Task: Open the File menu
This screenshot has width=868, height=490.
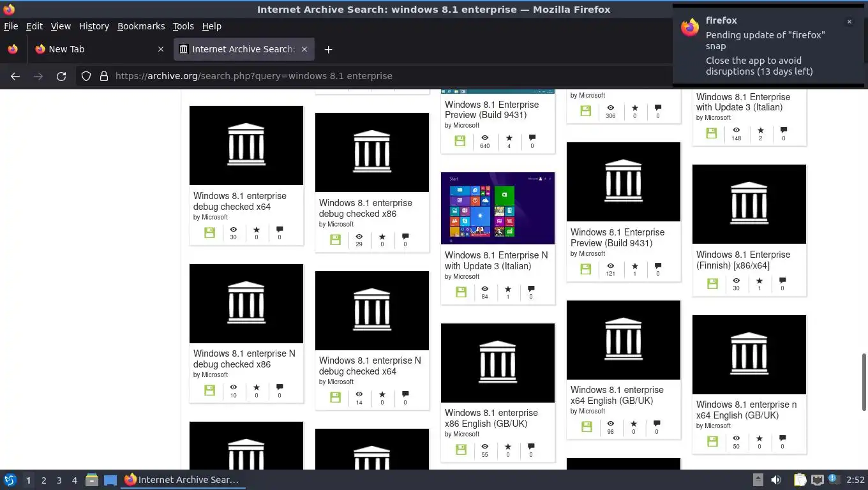Action: [x=11, y=26]
